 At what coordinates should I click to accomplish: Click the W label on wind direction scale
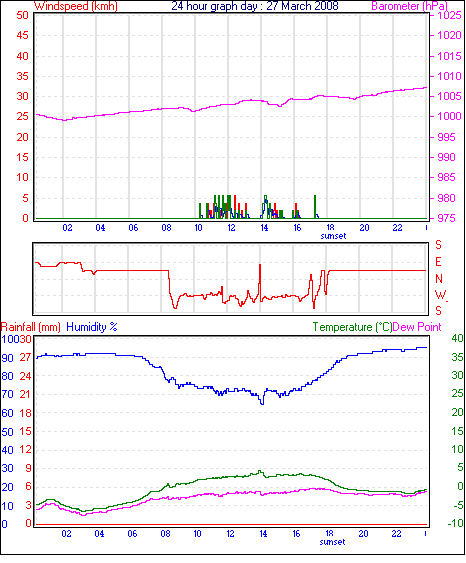click(440, 295)
